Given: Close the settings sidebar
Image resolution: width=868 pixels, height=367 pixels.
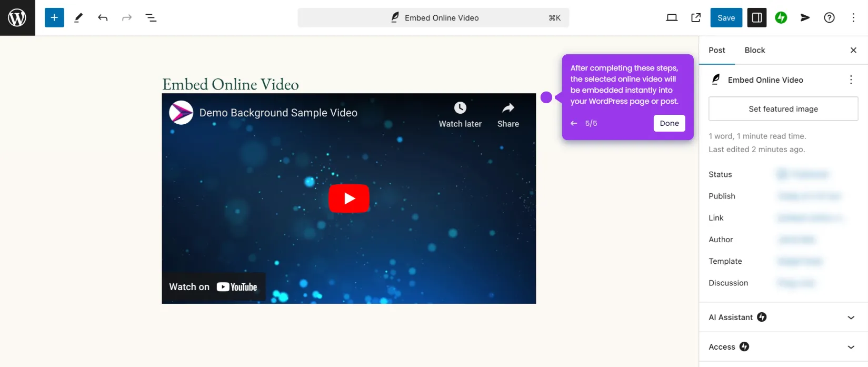Looking at the screenshot, I should [853, 51].
